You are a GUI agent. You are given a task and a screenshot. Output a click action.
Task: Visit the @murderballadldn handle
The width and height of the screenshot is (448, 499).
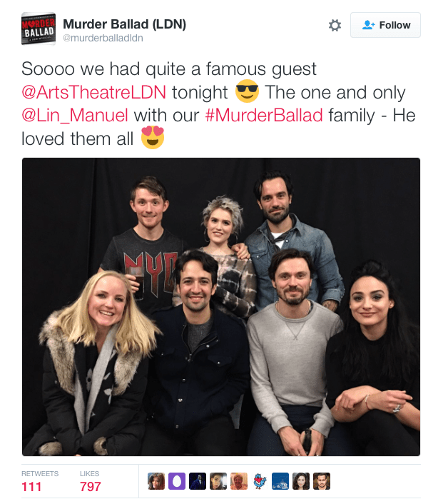(103, 38)
